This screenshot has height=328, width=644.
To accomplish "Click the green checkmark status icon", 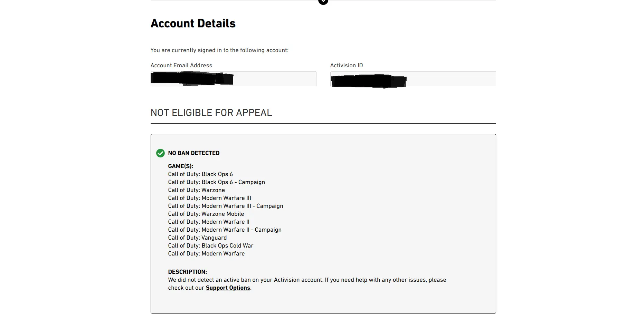I will point(160,153).
